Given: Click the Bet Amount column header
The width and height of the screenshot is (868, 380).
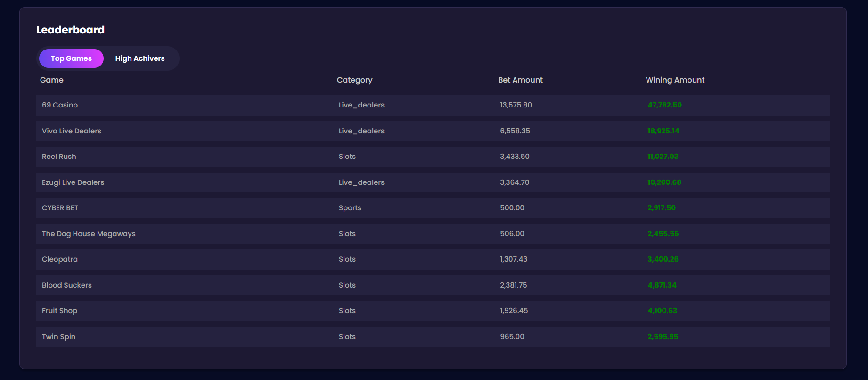Looking at the screenshot, I should [520, 80].
